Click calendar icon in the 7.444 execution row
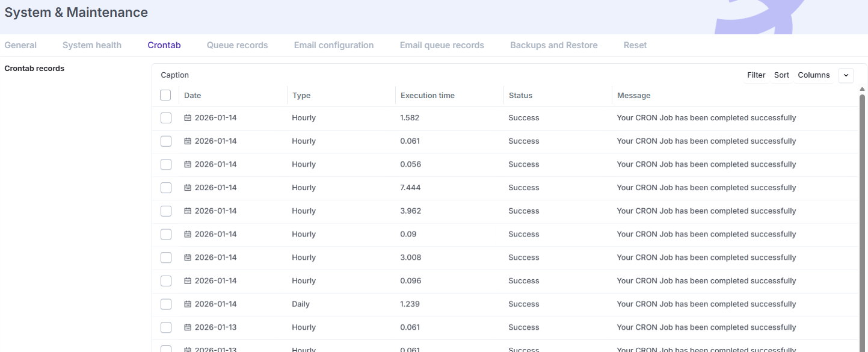The height and width of the screenshot is (352, 868). [188, 188]
